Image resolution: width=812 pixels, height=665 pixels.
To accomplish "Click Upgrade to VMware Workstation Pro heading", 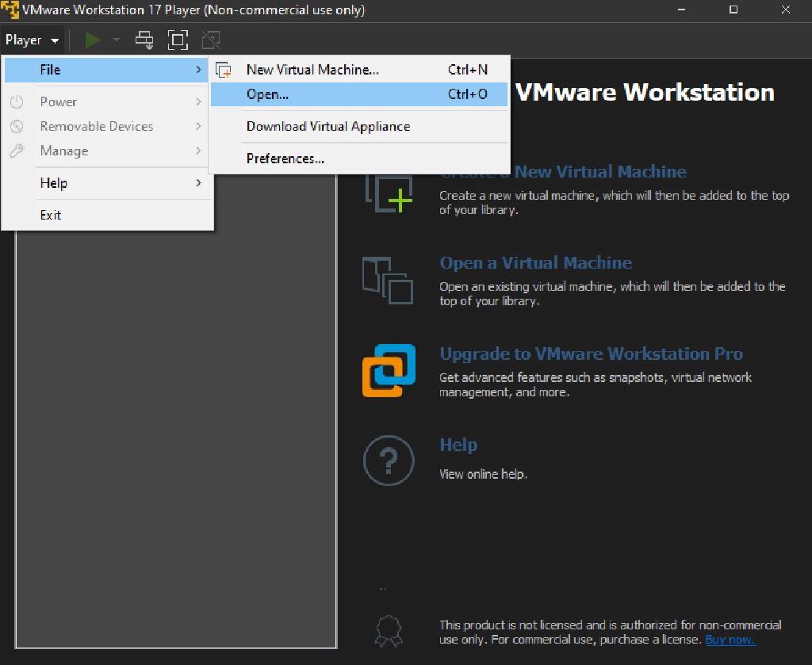I will click(591, 354).
